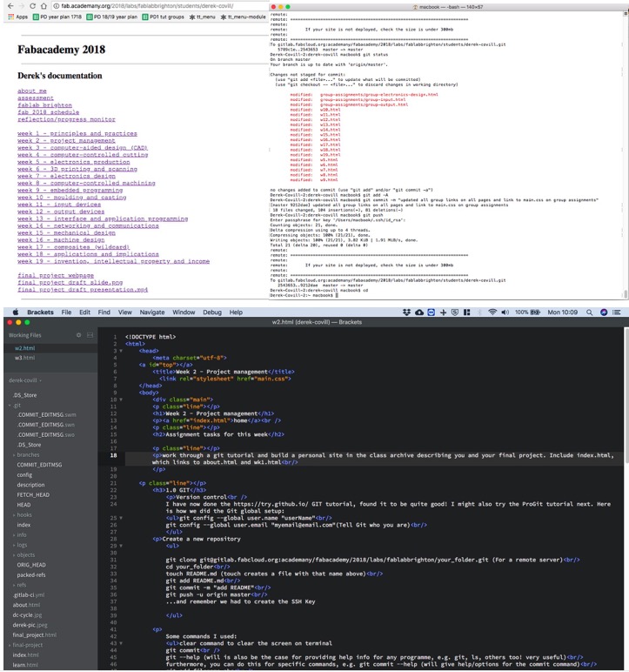The width and height of the screenshot is (629, 672).
Task: Expand the objects folder
Action: click(14, 555)
